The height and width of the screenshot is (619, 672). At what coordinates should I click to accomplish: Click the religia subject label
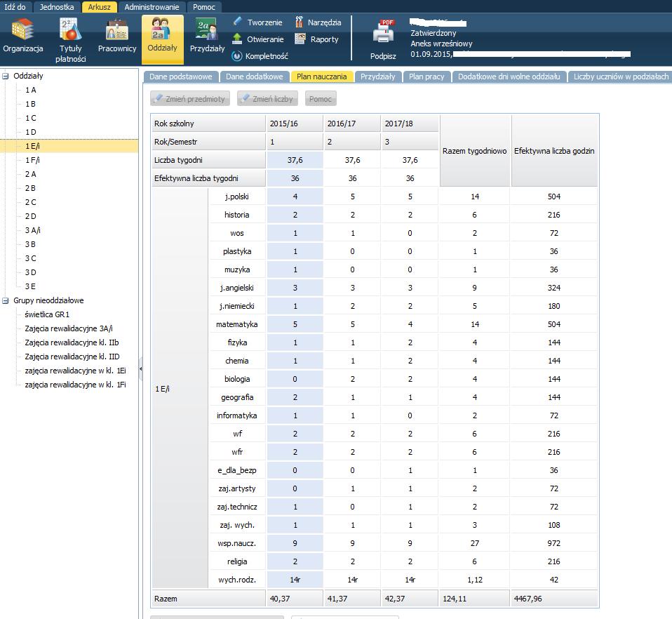[x=237, y=561]
